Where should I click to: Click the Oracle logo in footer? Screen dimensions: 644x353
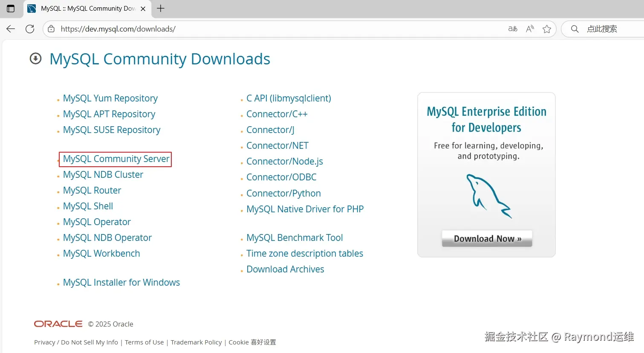pos(58,324)
